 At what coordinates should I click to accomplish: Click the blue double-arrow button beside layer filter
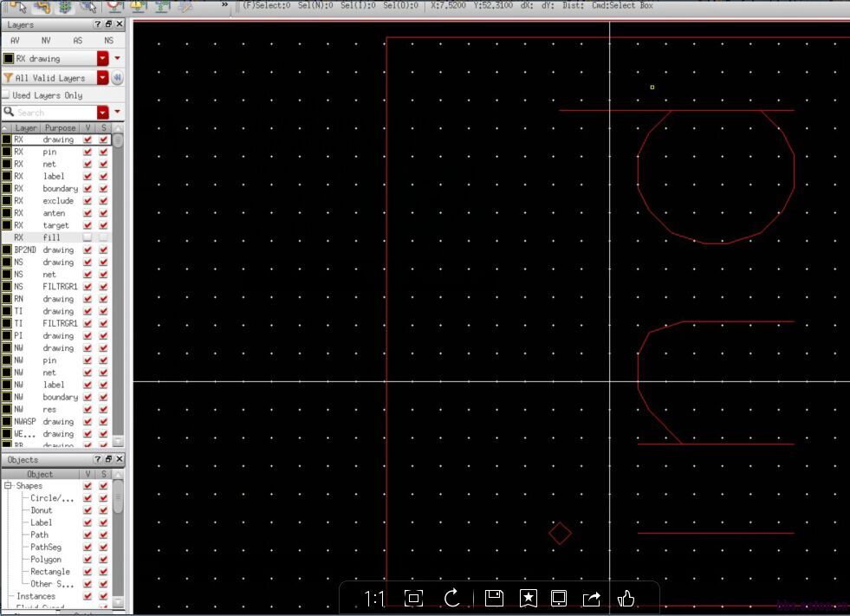(x=117, y=78)
